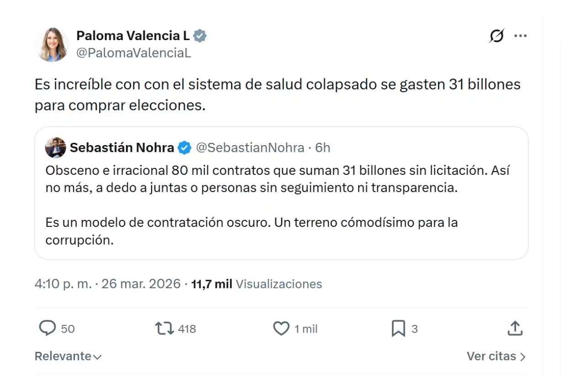Open the more options ellipsis menu

pyautogui.click(x=521, y=35)
